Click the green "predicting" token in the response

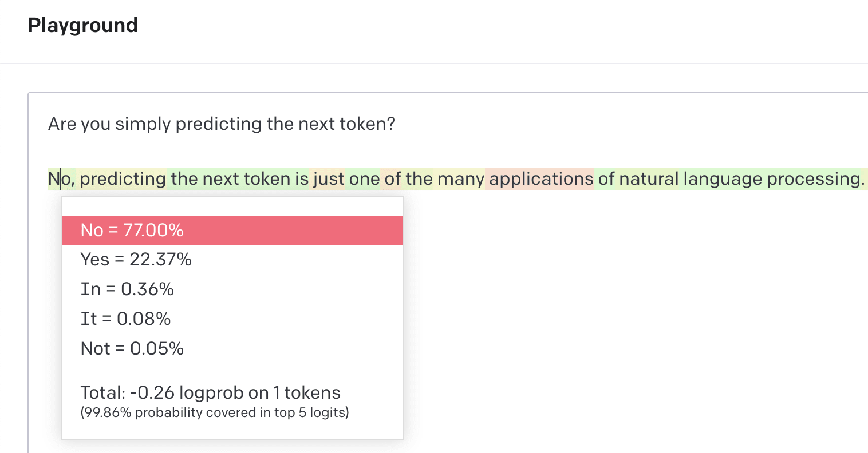pyautogui.click(x=123, y=179)
